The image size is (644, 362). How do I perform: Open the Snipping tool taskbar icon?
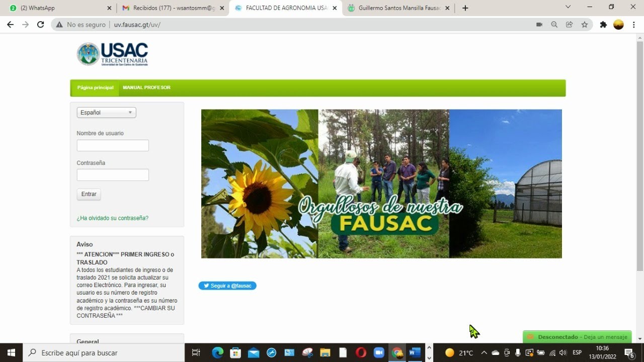307,352
